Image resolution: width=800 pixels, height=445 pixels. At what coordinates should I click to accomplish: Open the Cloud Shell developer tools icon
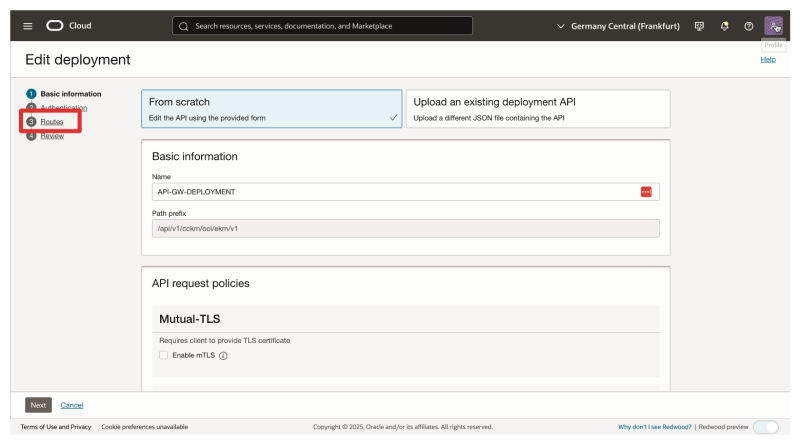pos(699,26)
